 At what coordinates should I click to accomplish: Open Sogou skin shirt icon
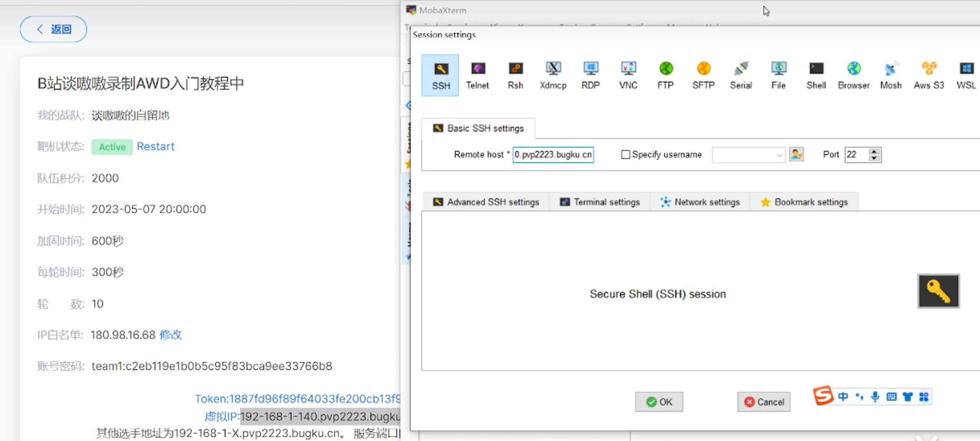pyautogui.click(x=908, y=396)
